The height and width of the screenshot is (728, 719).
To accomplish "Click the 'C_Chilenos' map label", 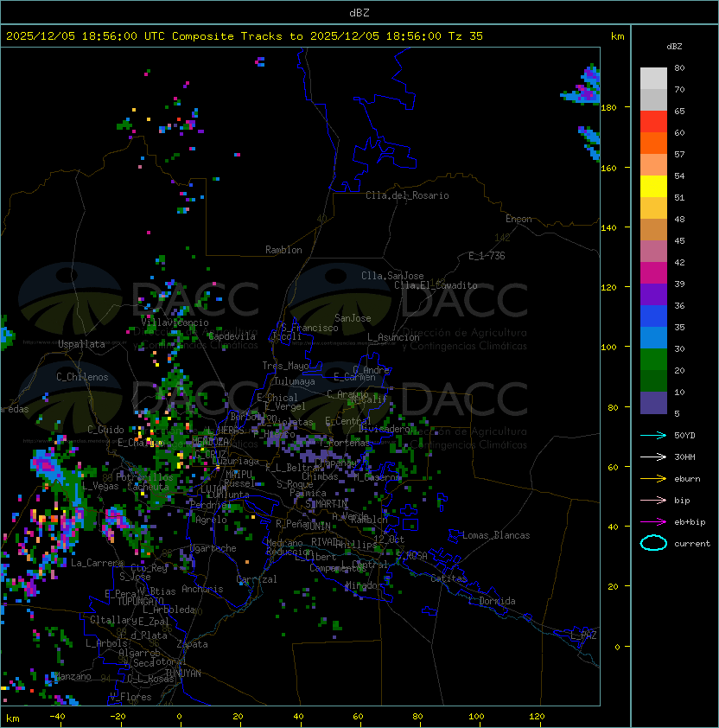I will coord(82,377).
